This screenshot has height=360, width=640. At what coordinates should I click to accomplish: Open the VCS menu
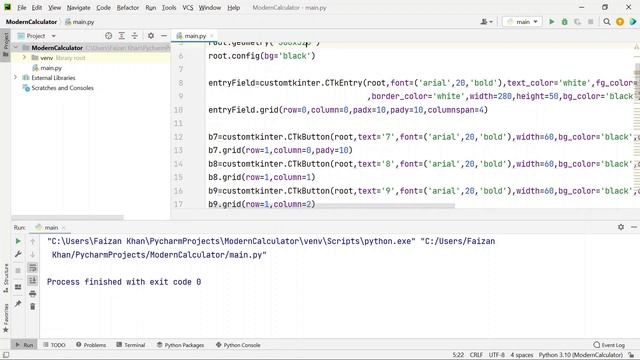[188, 7]
